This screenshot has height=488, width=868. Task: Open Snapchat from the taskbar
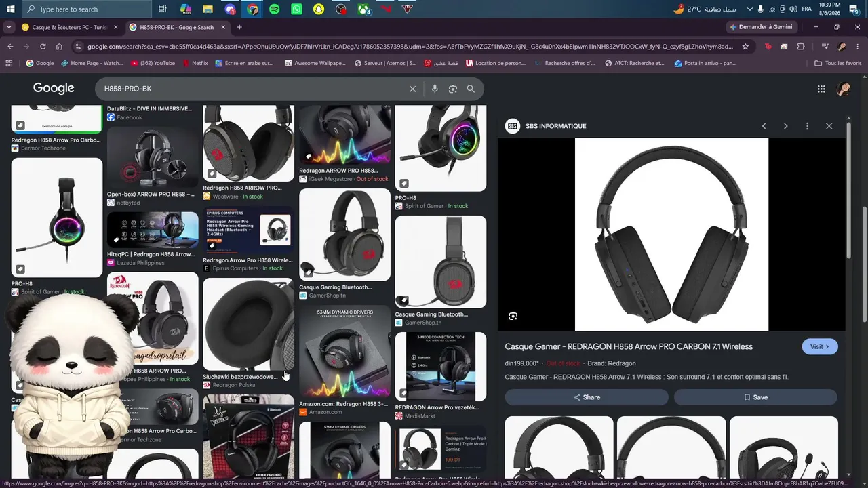[x=319, y=9]
